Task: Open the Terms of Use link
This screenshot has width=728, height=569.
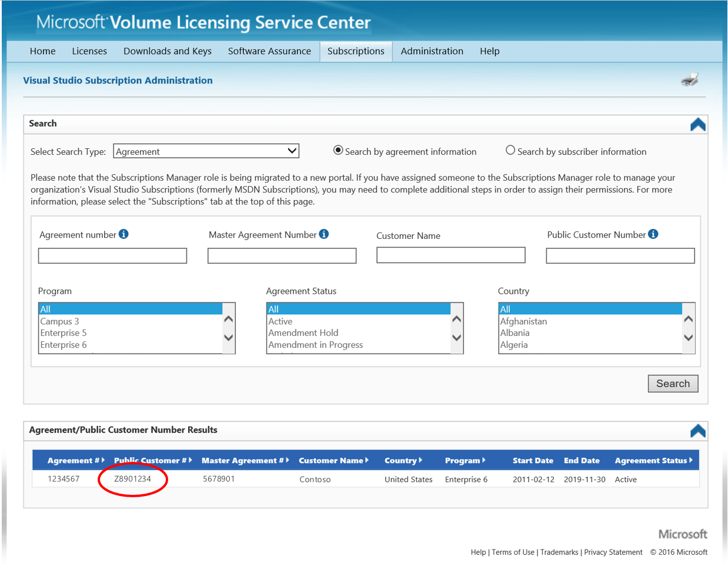Action: click(x=513, y=553)
